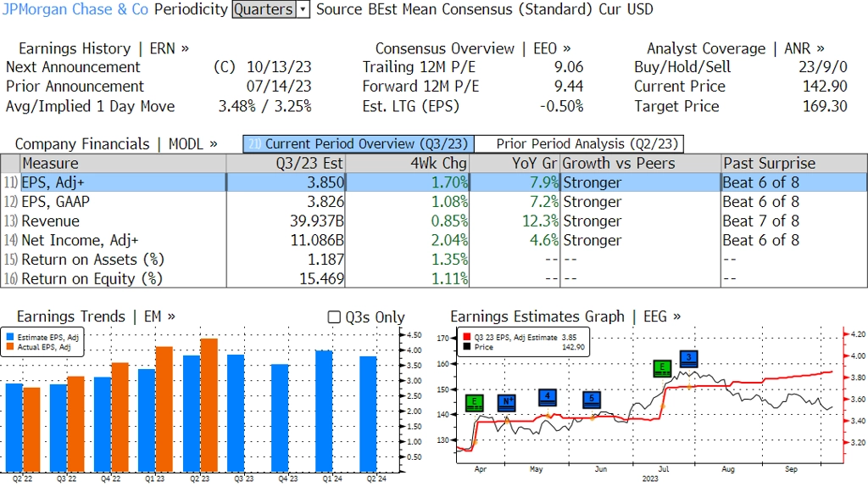Click the Source BEst Mean Consensus (Standard) field

point(454,9)
